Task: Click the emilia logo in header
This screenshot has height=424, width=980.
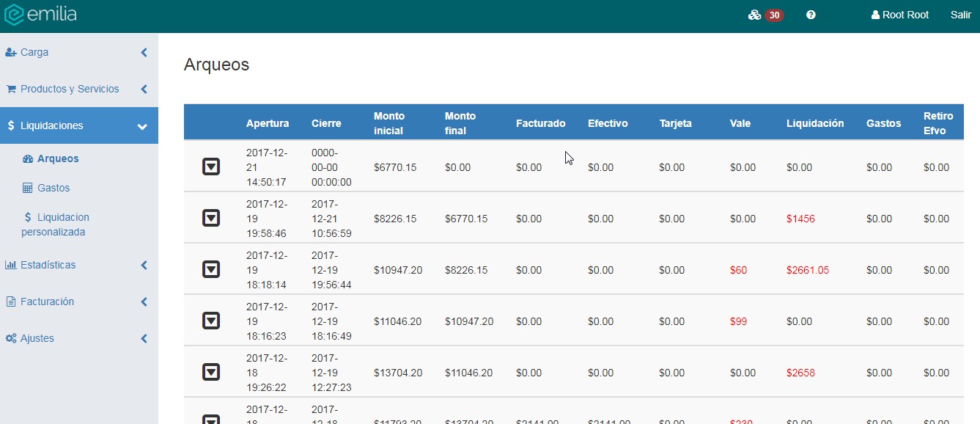Action: coord(40,15)
